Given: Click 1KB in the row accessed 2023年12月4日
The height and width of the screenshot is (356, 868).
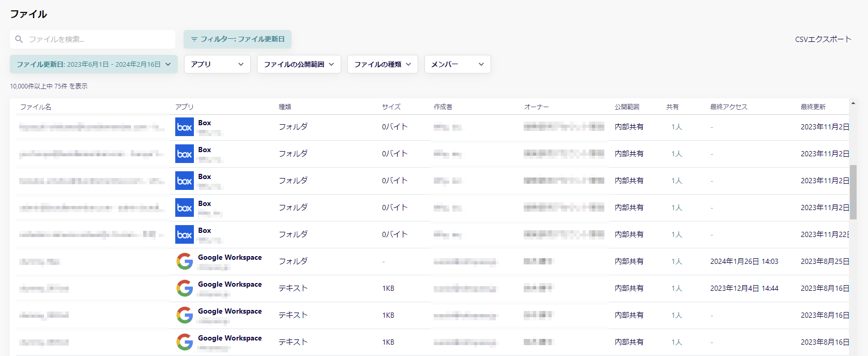Looking at the screenshot, I should [388, 288].
